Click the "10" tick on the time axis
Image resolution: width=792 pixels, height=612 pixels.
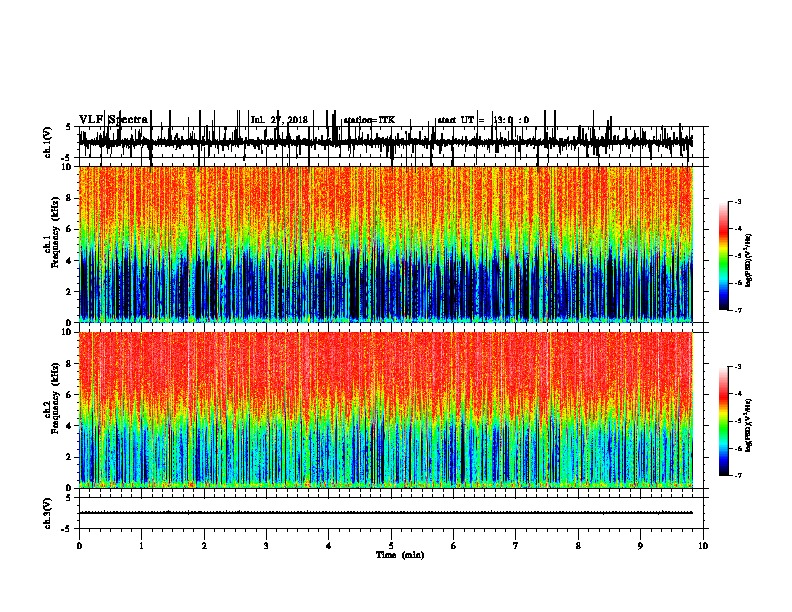point(703,546)
